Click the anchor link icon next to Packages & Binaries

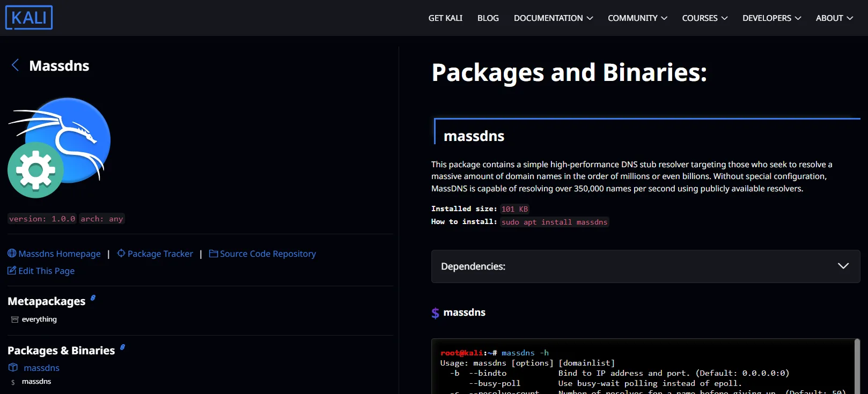[122, 347]
